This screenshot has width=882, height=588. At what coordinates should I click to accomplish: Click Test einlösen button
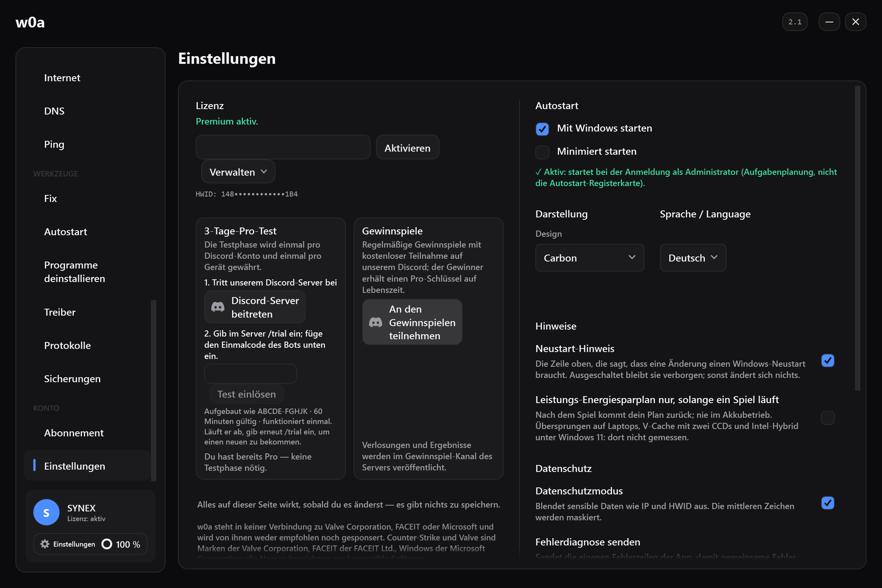pyautogui.click(x=247, y=394)
